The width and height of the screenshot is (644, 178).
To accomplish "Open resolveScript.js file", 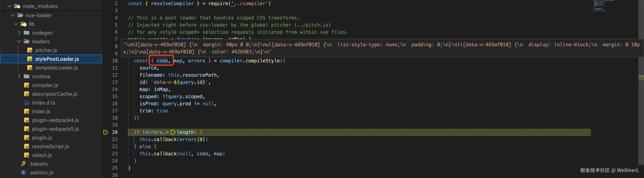I will tap(51, 146).
